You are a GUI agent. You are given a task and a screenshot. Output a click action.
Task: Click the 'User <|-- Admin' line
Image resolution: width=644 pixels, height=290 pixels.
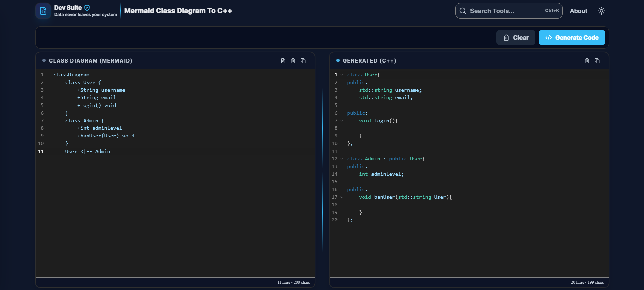(88, 151)
